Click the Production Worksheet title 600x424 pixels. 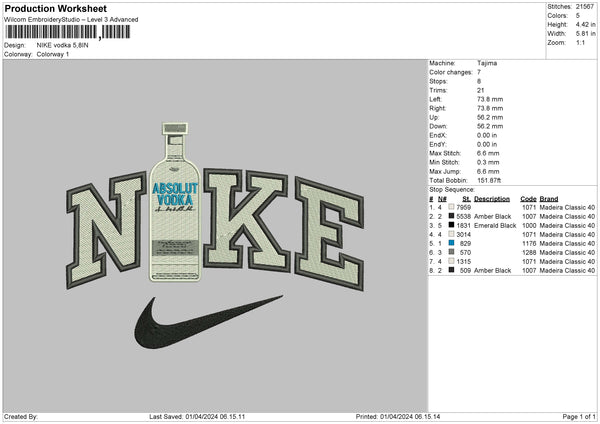[55, 8]
